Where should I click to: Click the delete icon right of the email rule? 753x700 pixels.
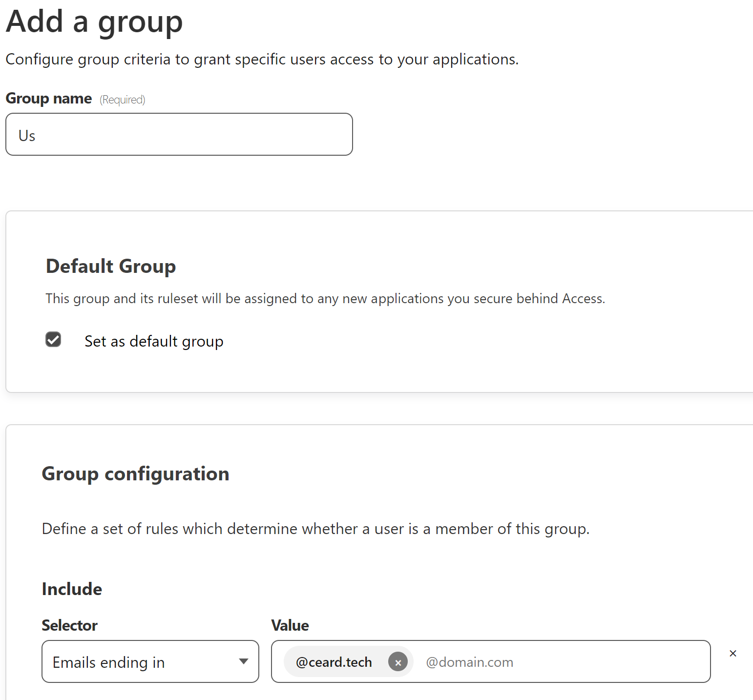pos(732,653)
